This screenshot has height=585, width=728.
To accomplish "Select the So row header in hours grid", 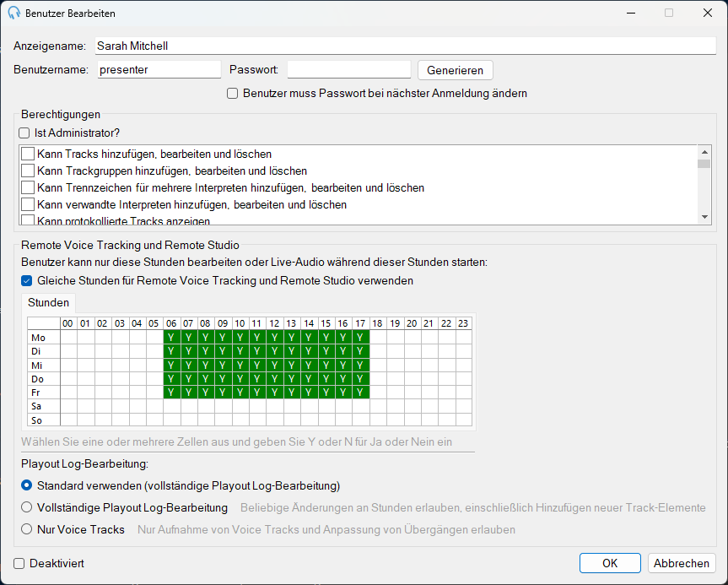I will point(44,420).
